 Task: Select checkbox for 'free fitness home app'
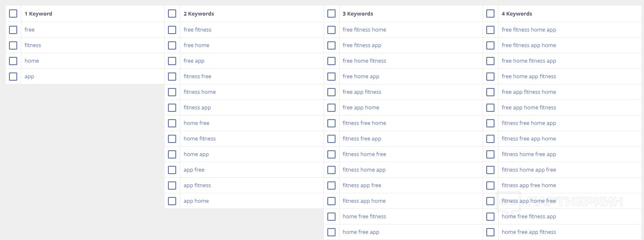click(490, 30)
